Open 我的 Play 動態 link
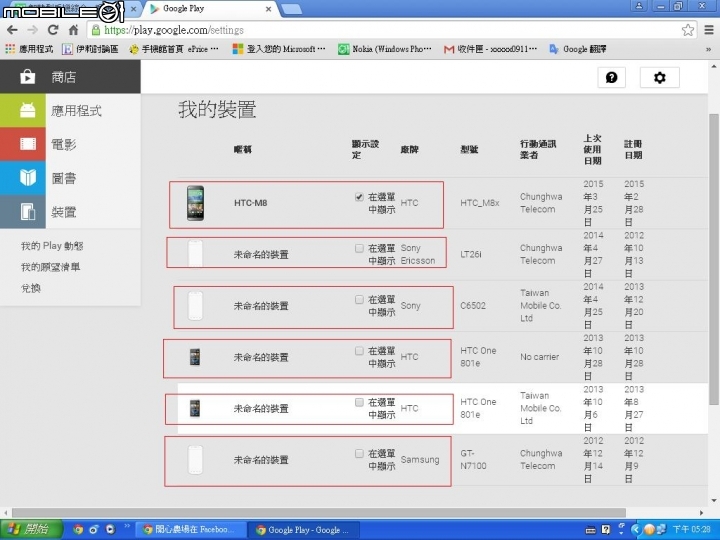 (x=52, y=246)
